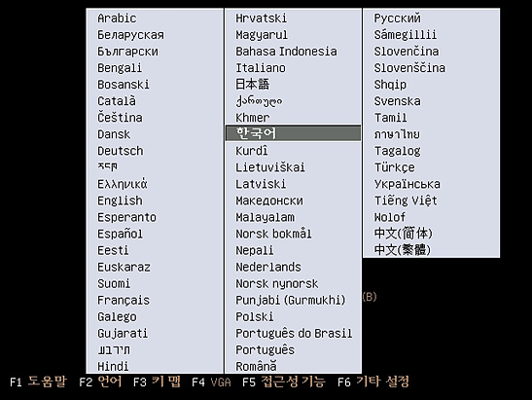The width and height of the screenshot is (532, 400).
Task: Choose Hrvatski language
Action: point(262,18)
